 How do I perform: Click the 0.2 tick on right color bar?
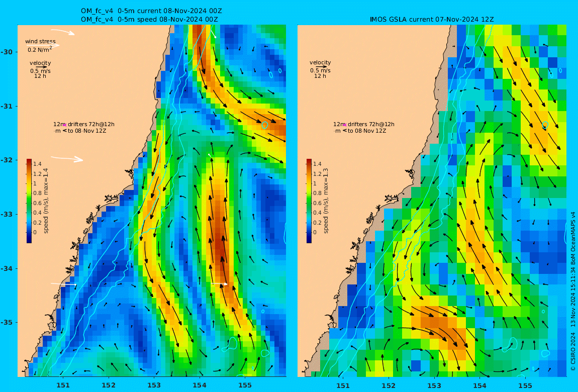[317, 223]
